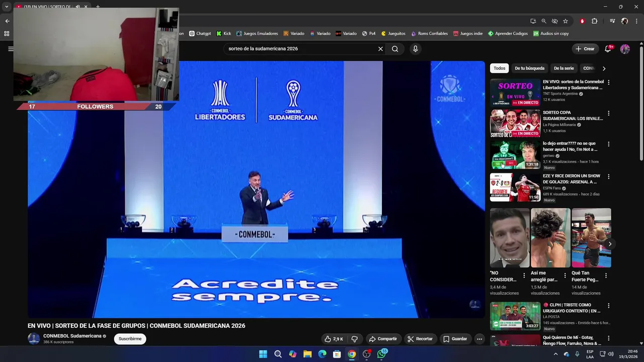Image resolution: width=644 pixels, height=362 pixels.
Task: Open Chrome three-dot menu
Action: [x=636, y=21]
